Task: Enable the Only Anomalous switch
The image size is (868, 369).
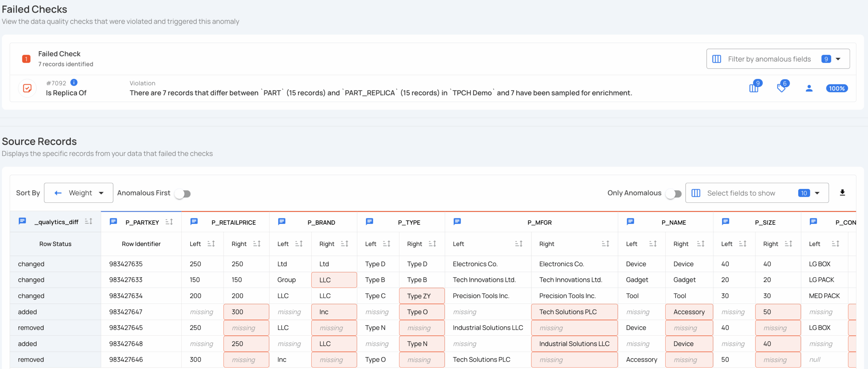Action: tap(673, 194)
